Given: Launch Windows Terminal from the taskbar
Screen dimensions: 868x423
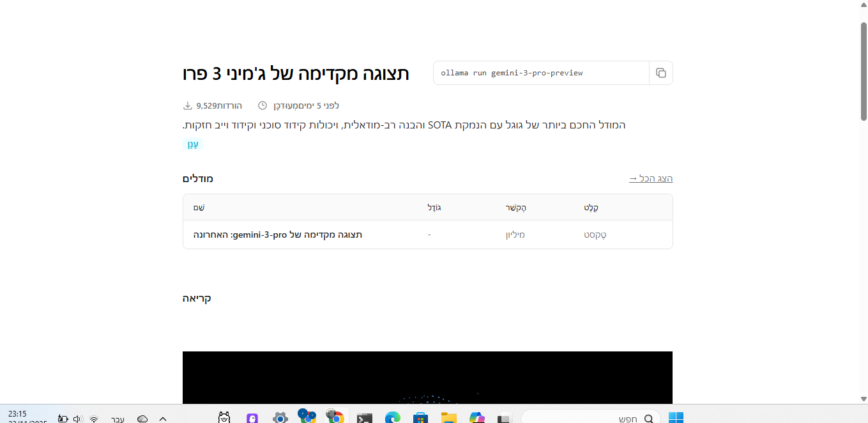Looking at the screenshot, I should click(365, 418).
